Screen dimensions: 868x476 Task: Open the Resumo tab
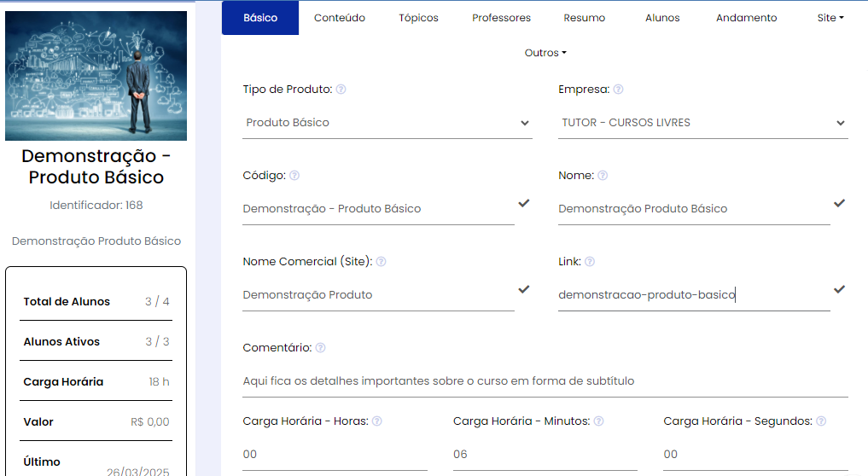click(584, 18)
